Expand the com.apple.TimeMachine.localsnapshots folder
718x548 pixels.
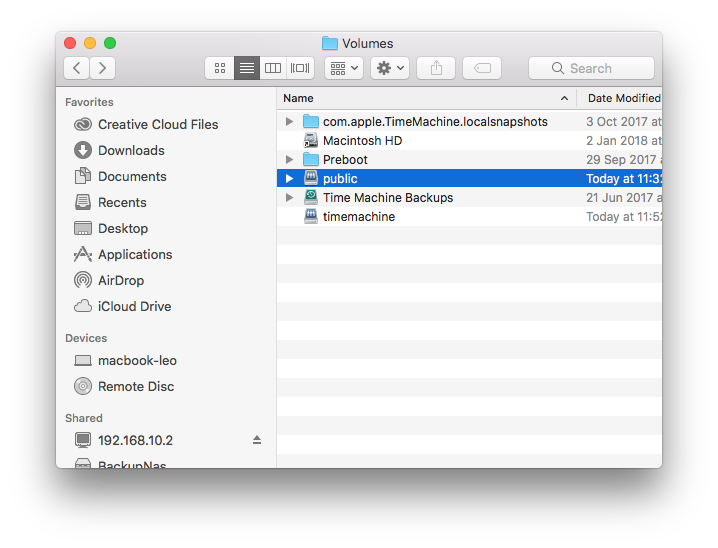(x=289, y=122)
